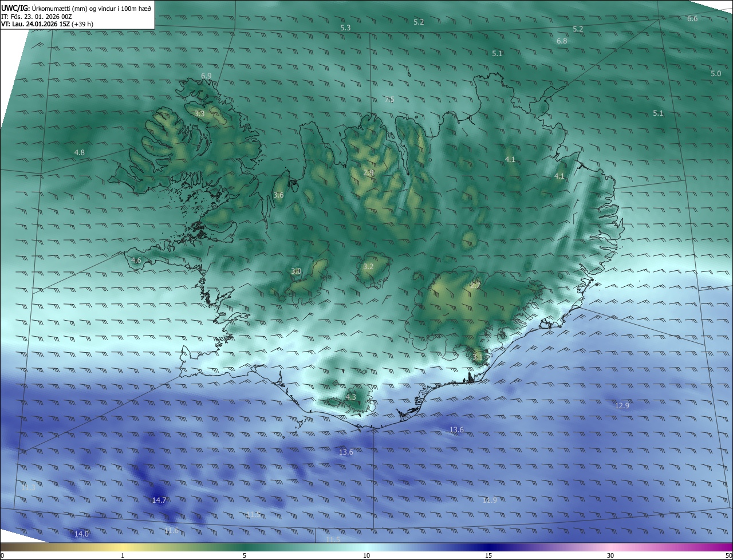Click the 6.8 value label
Screen dimensions: 733x560
pos(562,41)
